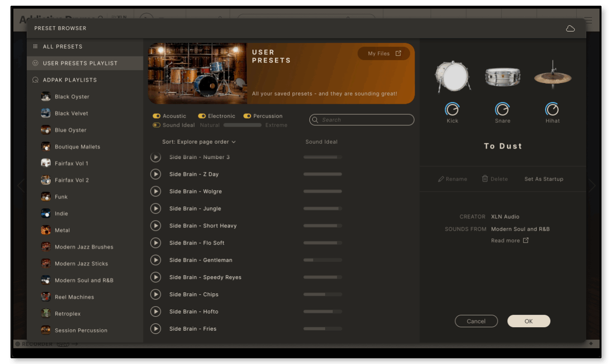Choose the Metal ADpak icon

pyautogui.click(x=46, y=230)
